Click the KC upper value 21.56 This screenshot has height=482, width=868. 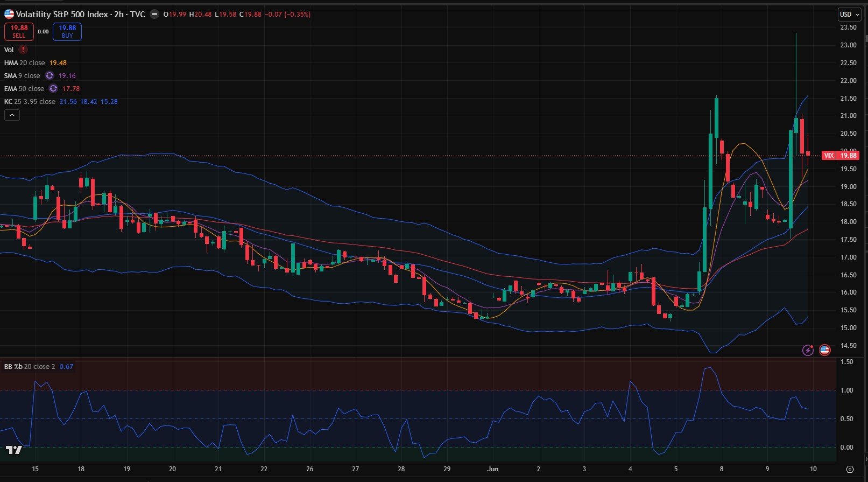[x=68, y=102]
